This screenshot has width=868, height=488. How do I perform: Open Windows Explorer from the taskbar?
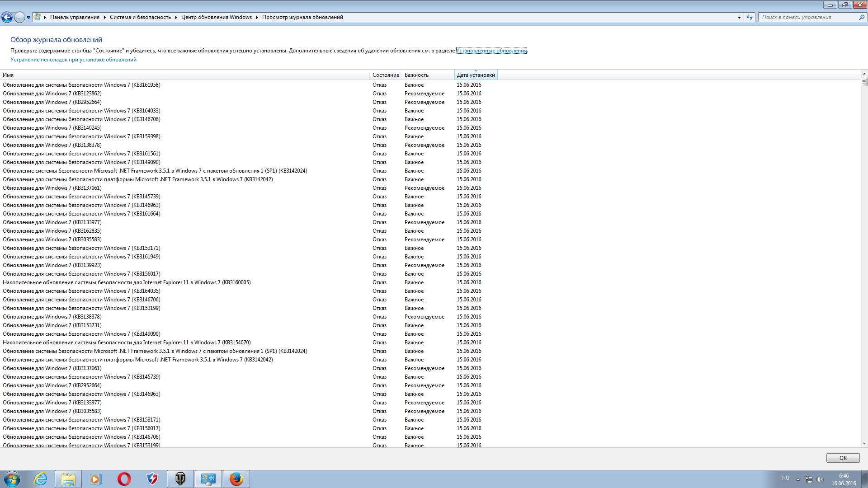click(68, 479)
